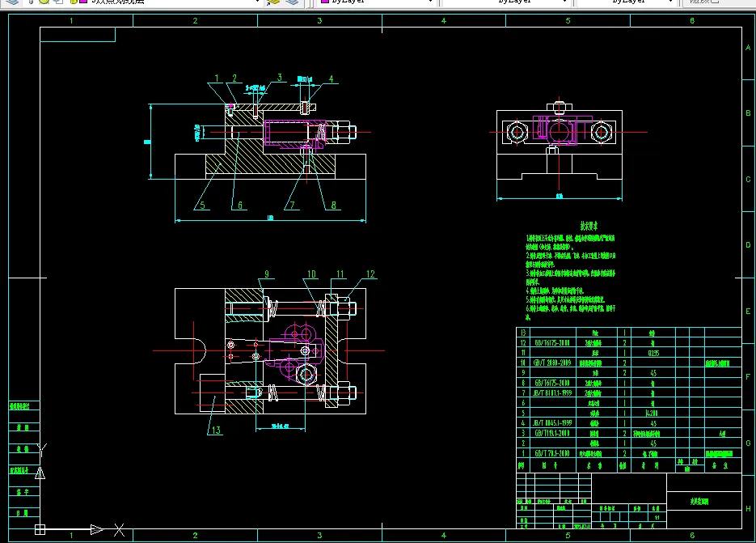Select balloon number 3 on the sectional view

click(x=279, y=77)
